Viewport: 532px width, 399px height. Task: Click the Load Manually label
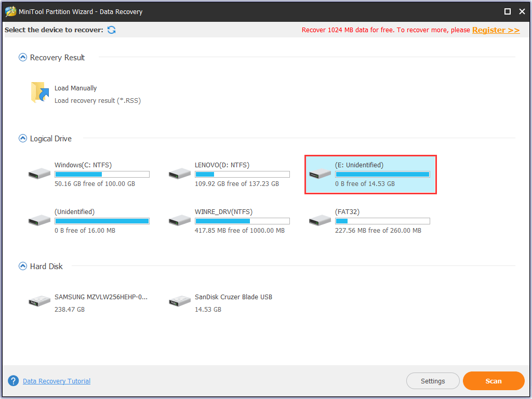pyautogui.click(x=76, y=88)
